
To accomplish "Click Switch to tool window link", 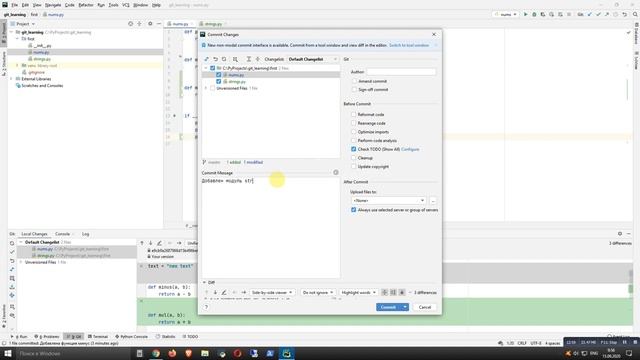I will (409, 45).
